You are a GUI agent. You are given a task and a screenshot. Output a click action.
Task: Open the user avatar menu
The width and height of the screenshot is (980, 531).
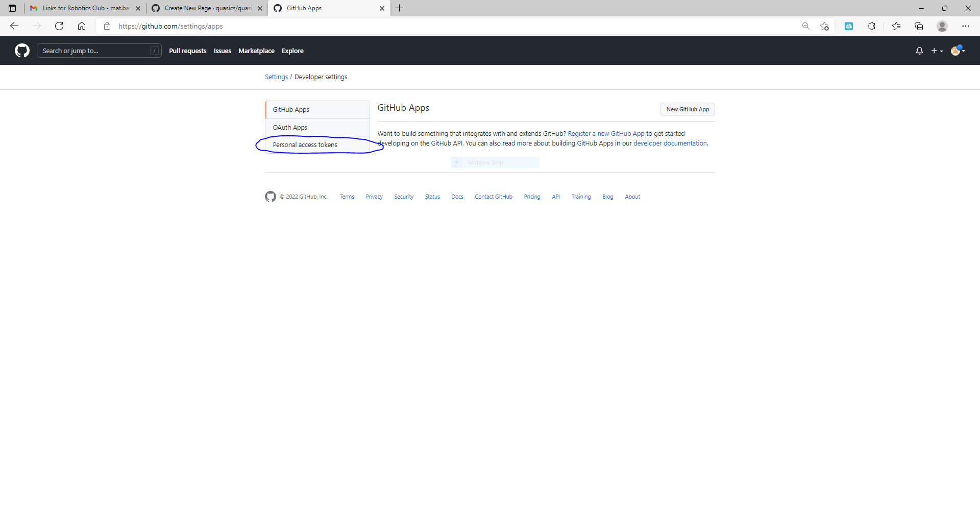[x=958, y=51]
